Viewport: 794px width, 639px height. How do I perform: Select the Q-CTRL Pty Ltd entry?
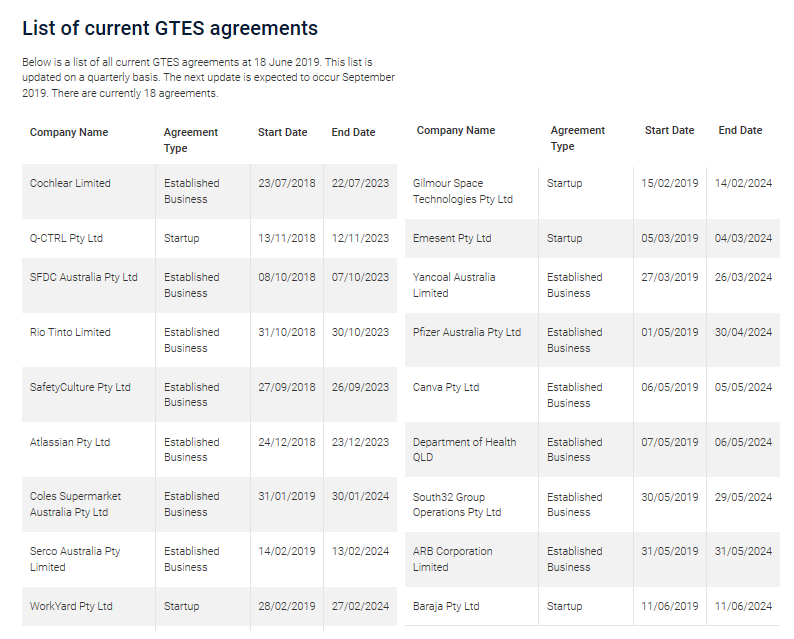pos(66,238)
